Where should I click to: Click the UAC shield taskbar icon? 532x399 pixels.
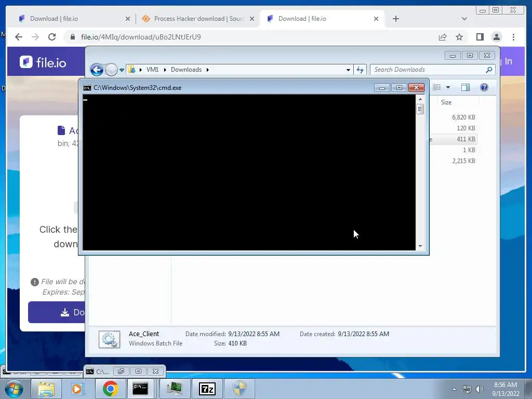240,389
